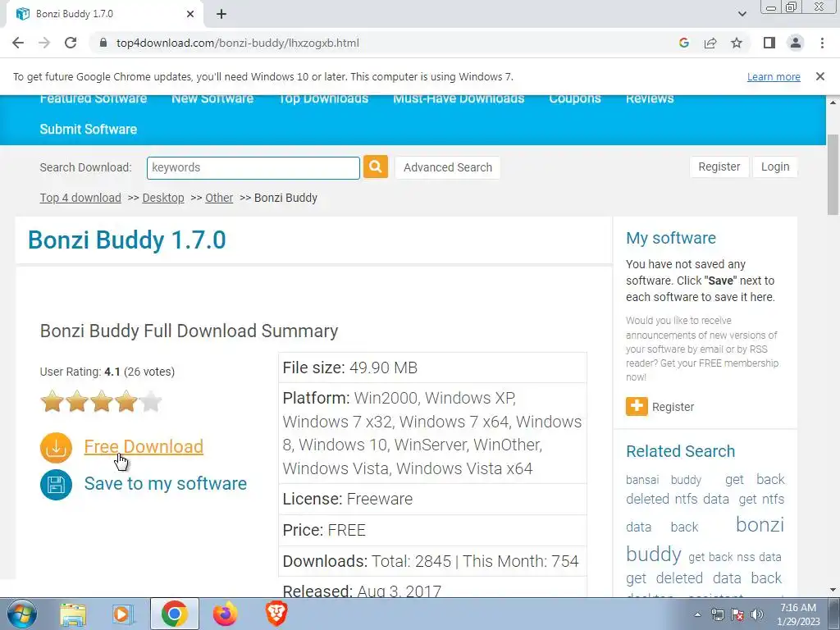Click the License Freeware row
Screen dimensions: 840x630
point(432,499)
